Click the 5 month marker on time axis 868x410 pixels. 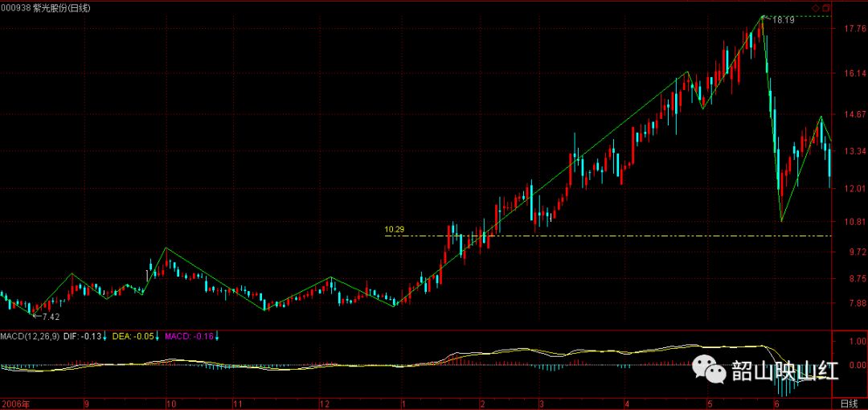pos(709,404)
